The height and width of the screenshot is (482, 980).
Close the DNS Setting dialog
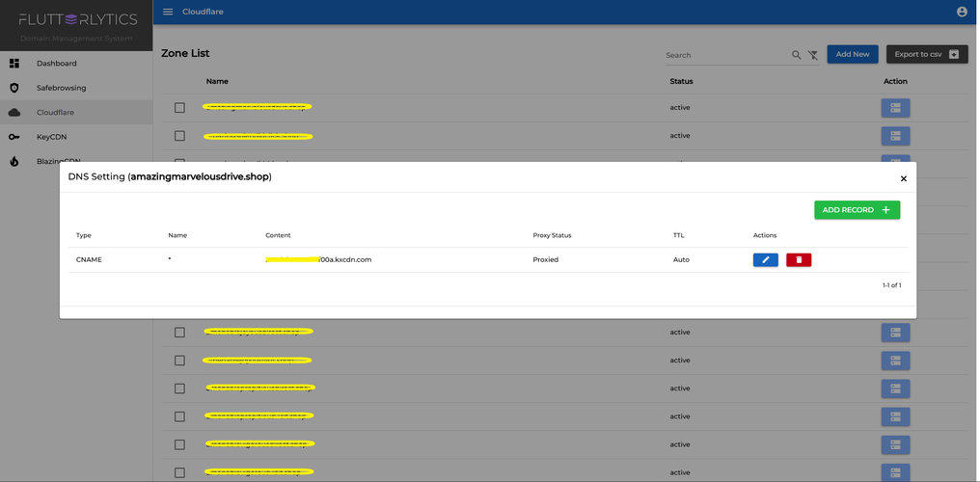pos(903,178)
